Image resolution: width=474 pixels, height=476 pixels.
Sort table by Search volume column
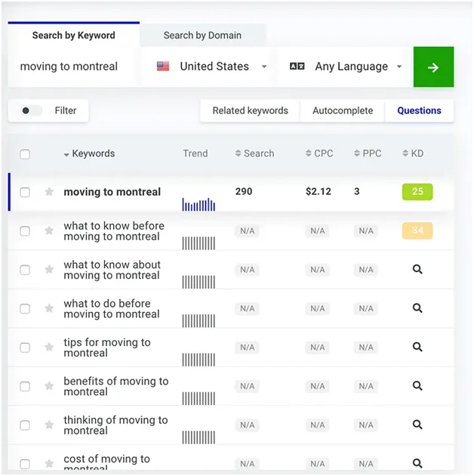point(255,153)
